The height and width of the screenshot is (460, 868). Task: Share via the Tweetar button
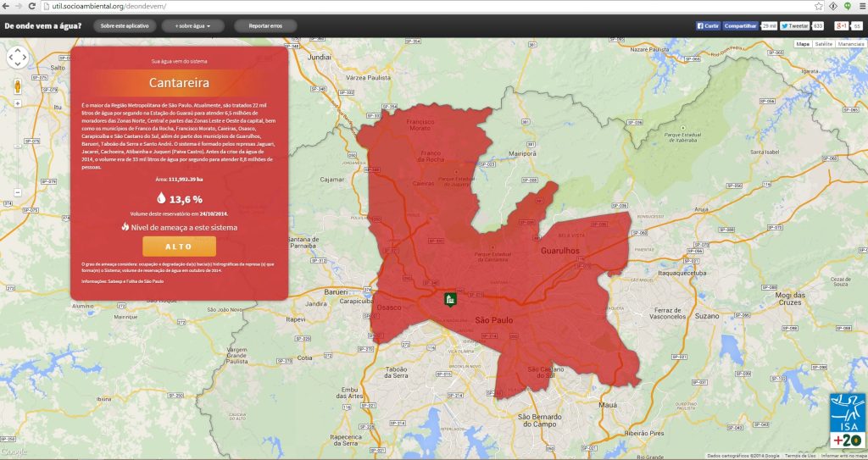click(794, 25)
